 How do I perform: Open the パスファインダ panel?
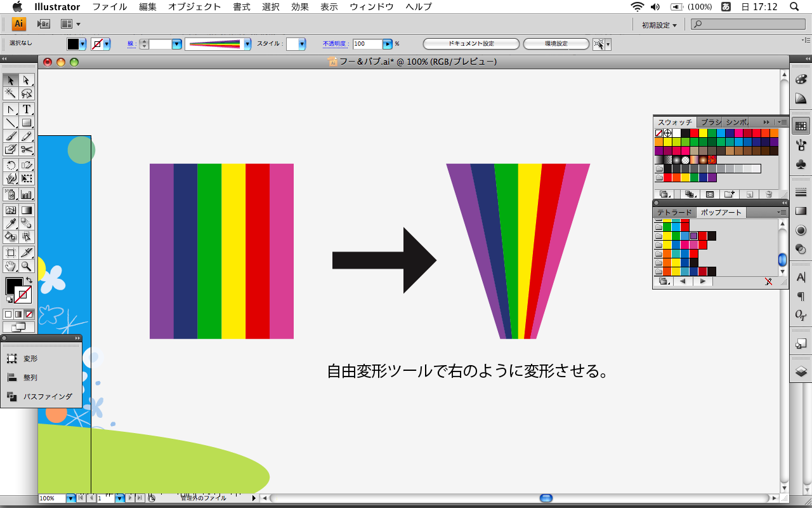[41, 396]
